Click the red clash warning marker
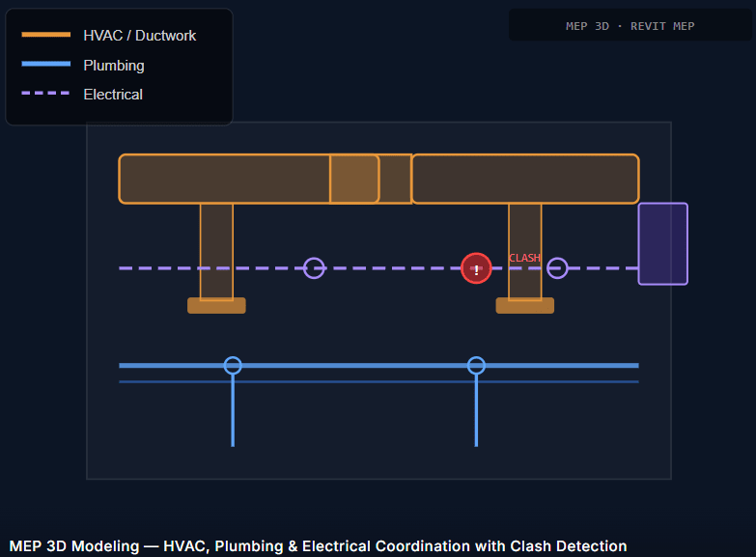756x557 pixels. click(x=476, y=268)
